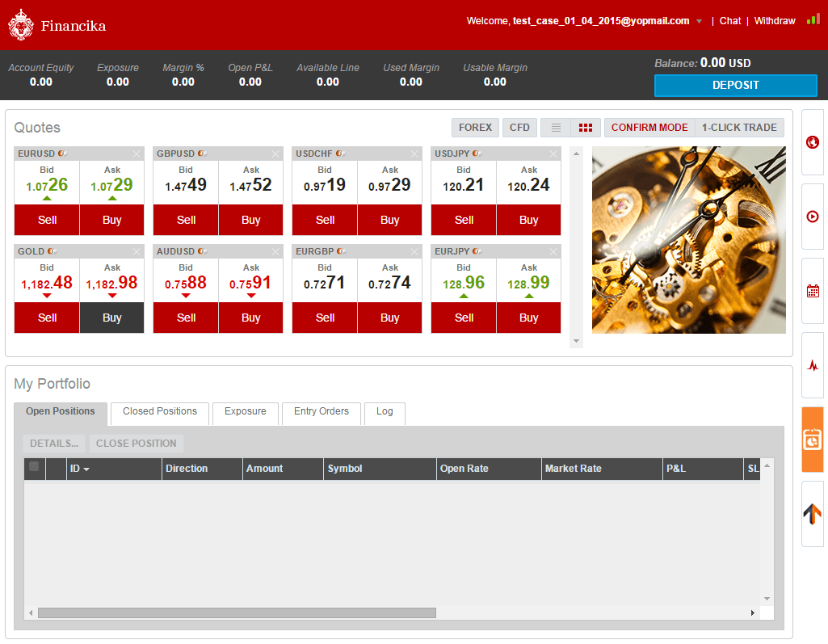Click the upload arrow icon in sidebar

click(x=811, y=512)
